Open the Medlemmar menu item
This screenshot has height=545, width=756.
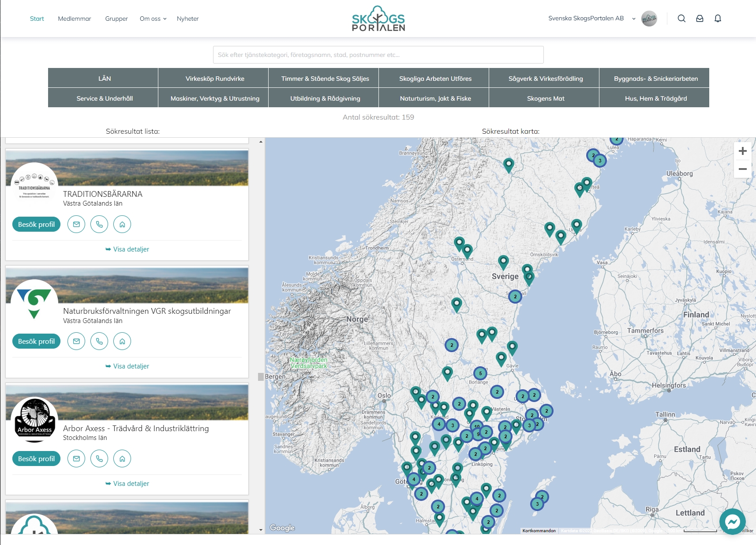tap(75, 19)
